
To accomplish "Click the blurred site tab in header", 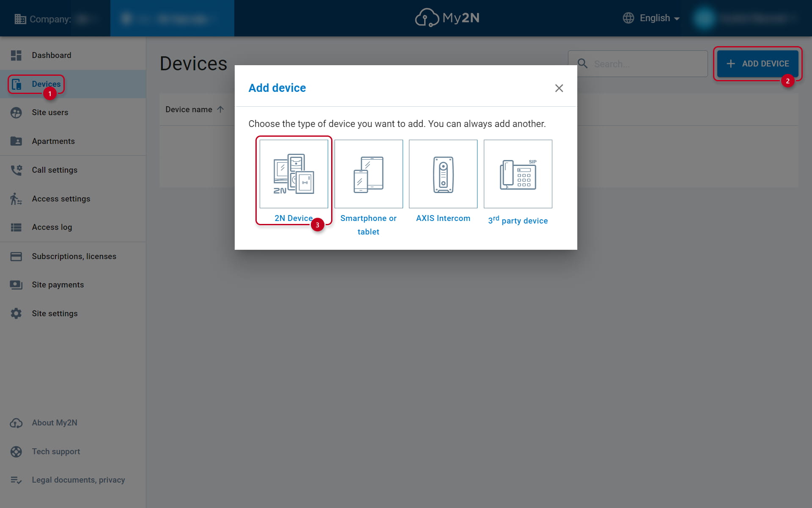I will point(172,18).
